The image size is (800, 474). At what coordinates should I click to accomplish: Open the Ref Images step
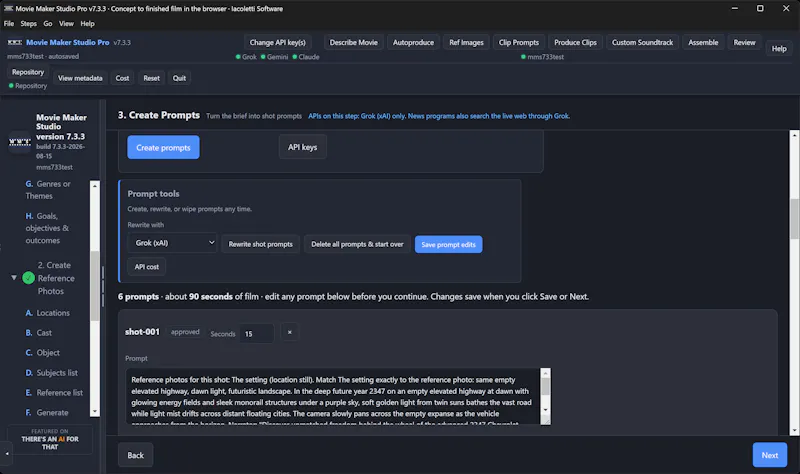click(466, 42)
